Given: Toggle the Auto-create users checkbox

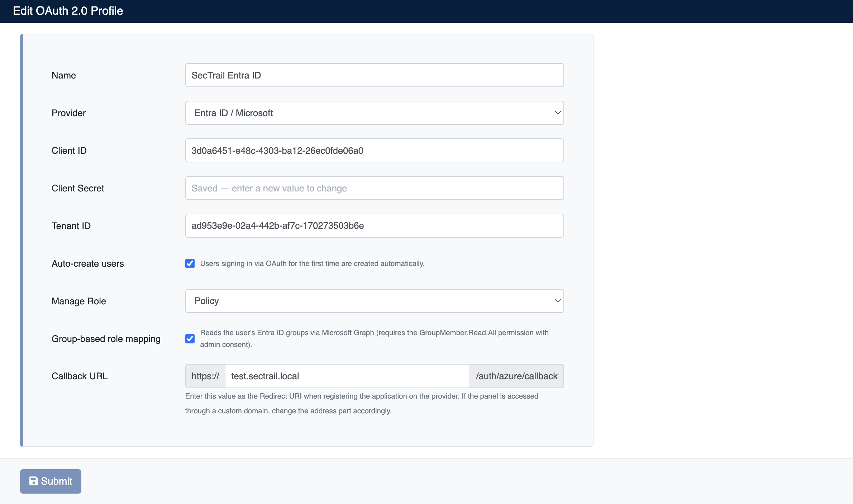Looking at the screenshot, I should (x=190, y=263).
